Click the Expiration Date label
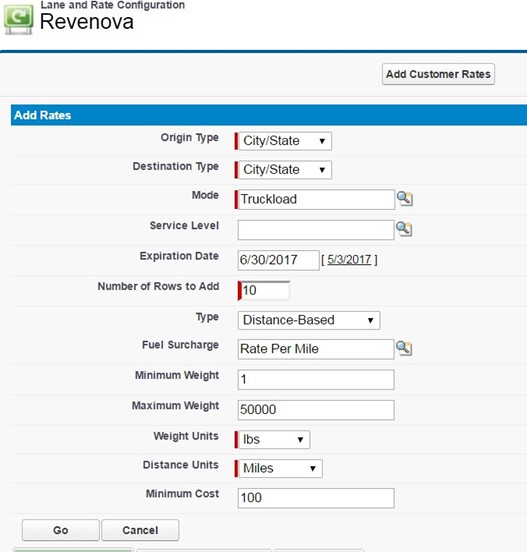Viewport: 527px width, 552px height. [x=179, y=256]
